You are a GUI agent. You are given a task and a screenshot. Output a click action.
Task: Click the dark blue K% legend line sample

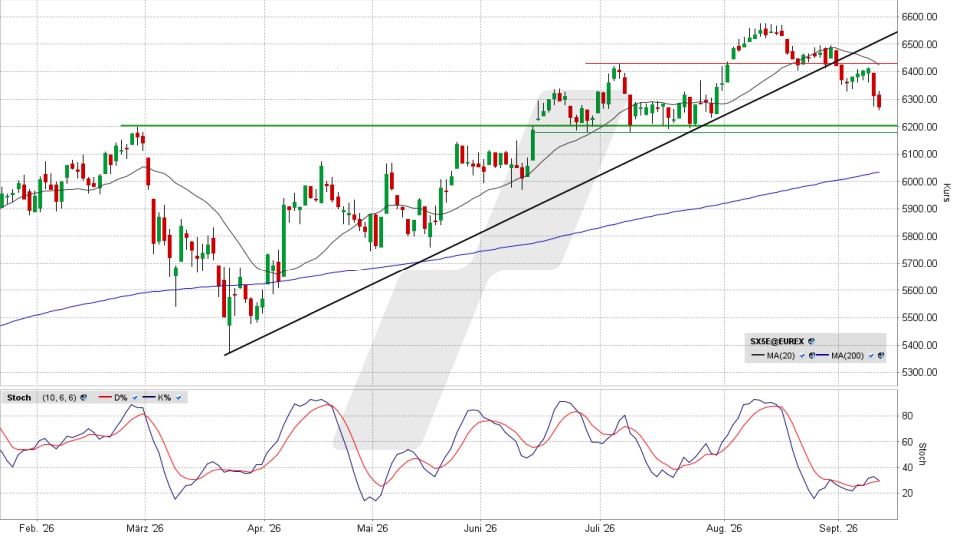[149, 397]
